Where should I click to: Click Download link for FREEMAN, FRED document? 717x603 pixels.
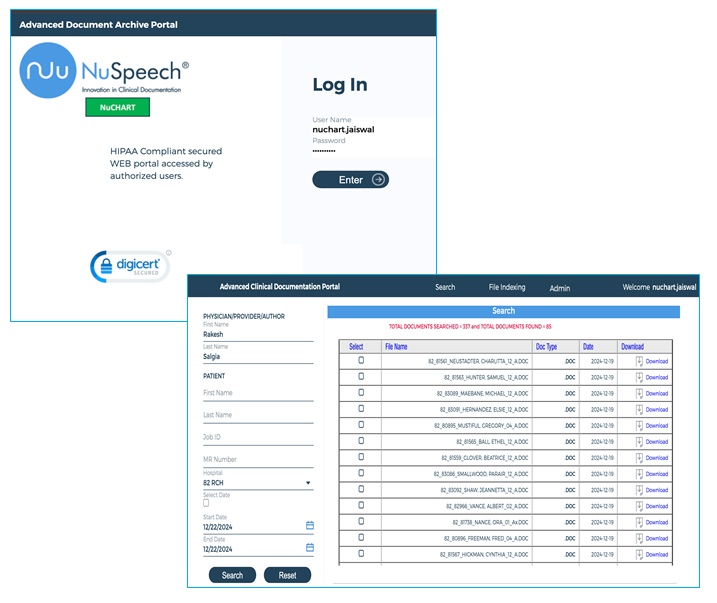coord(656,538)
